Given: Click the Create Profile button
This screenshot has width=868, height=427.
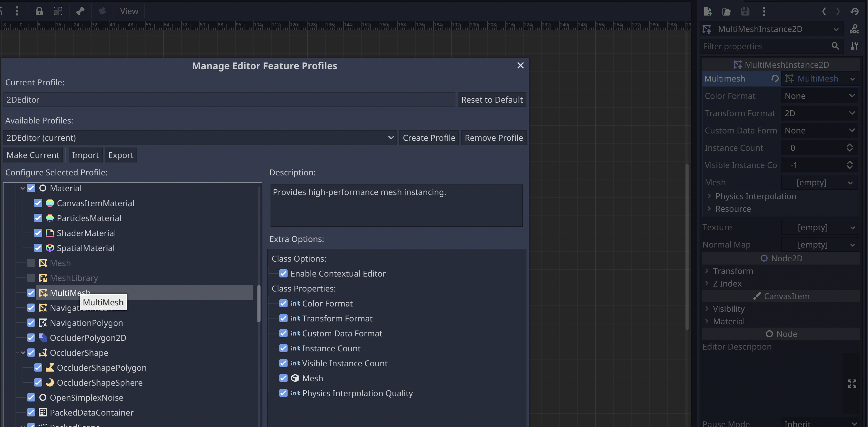Looking at the screenshot, I should pyautogui.click(x=429, y=137).
